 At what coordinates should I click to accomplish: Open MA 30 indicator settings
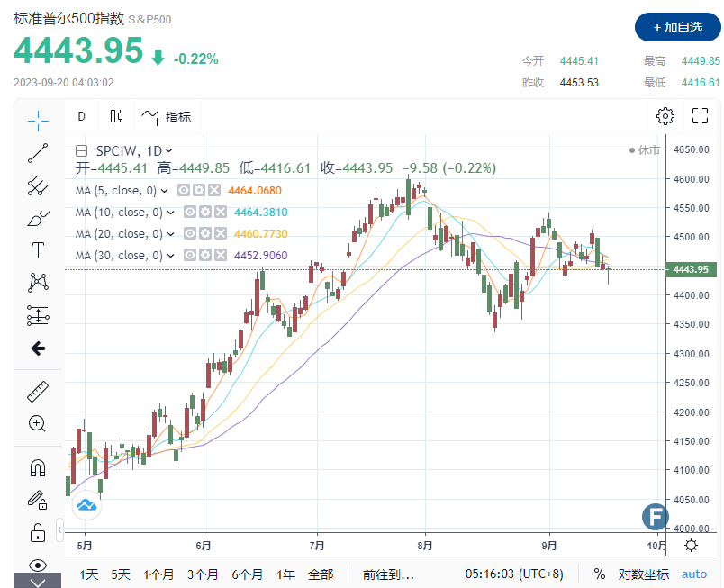[x=205, y=255]
